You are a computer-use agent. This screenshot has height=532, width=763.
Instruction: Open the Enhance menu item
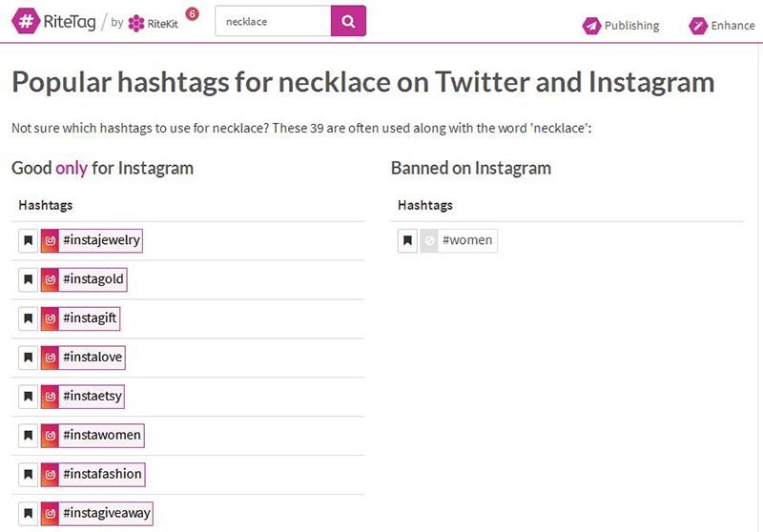point(732,26)
